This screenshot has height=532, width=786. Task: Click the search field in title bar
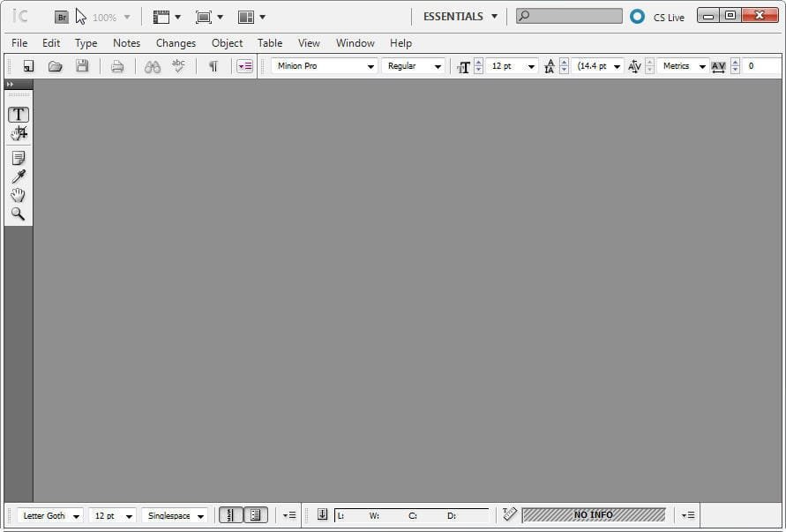pos(575,17)
